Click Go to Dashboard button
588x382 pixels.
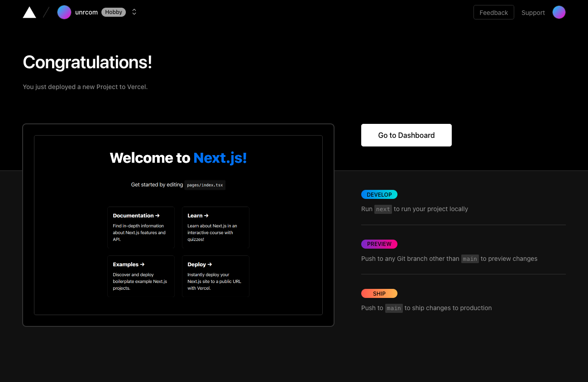(x=406, y=135)
